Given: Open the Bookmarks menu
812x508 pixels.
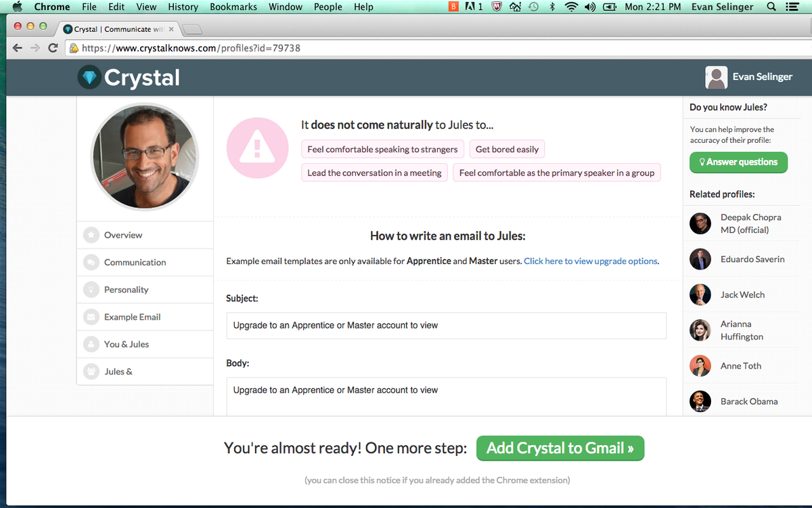Looking at the screenshot, I should [x=233, y=7].
